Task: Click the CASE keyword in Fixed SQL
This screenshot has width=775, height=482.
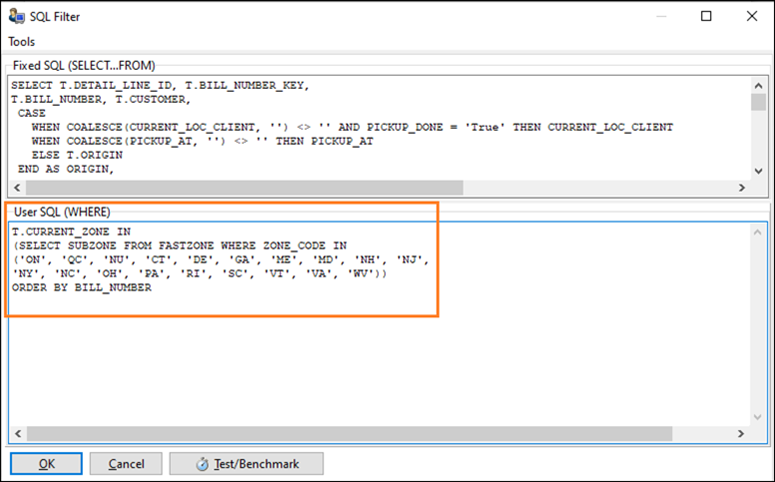Action: (x=32, y=113)
